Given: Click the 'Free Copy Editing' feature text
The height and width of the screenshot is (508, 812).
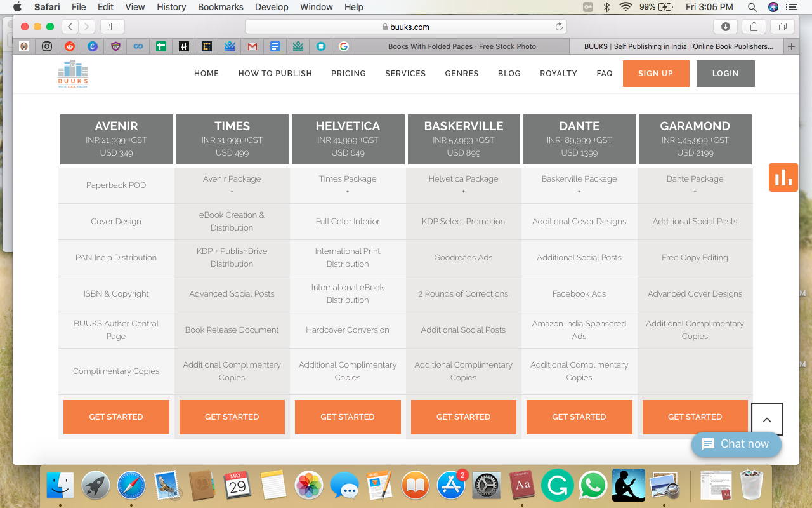Looking at the screenshot, I should point(695,258).
